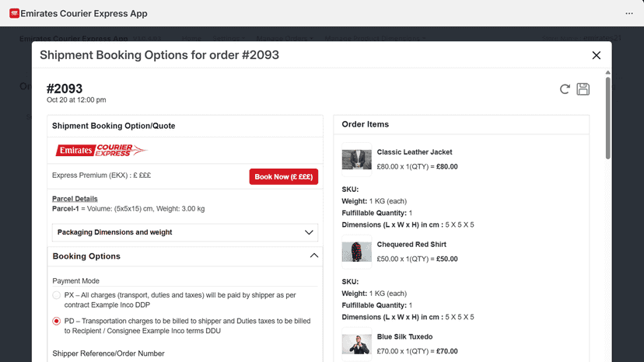Click the dialog vertical scrollbar
The height and width of the screenshot is (362, 644).
pos(608,117)
